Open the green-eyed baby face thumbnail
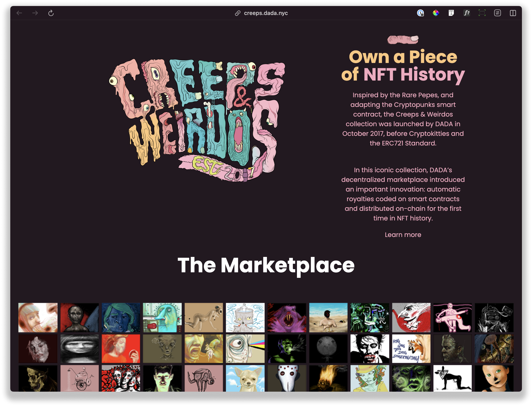This screenshot has height=406, width=532. (494, 378)
